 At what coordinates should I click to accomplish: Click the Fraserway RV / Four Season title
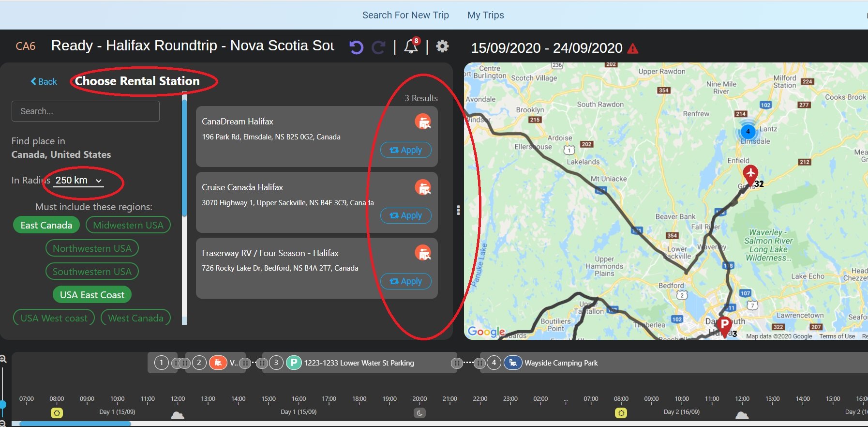[x=270, y=253]
